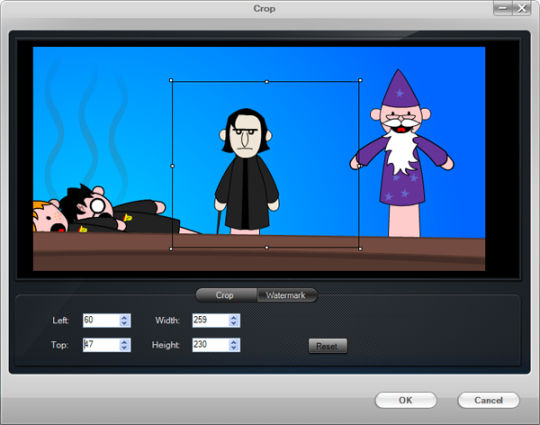The width and height of the screenshot is (540, 425).
Task: Click the right-middle crop handle
Action: click(359, 166)
